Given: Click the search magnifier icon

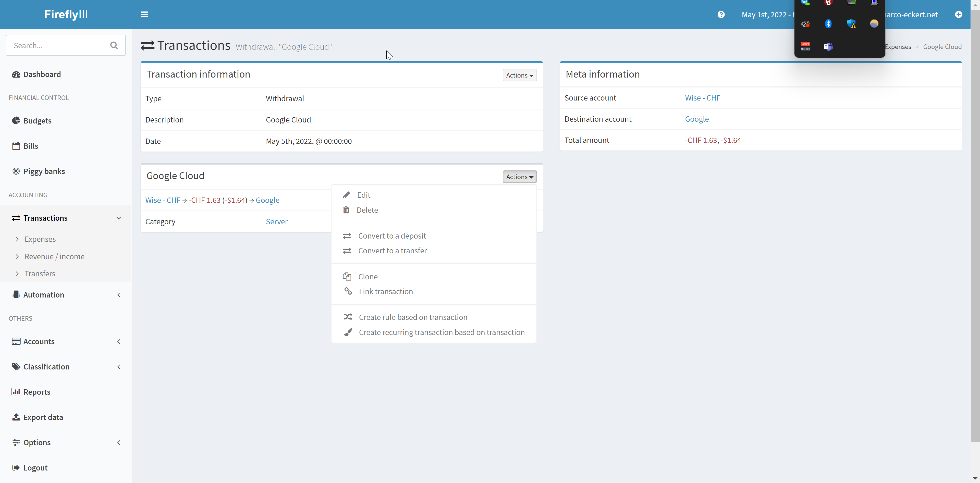Looking at the screenshot, I should pyautogui.click(x=114, y=45).
